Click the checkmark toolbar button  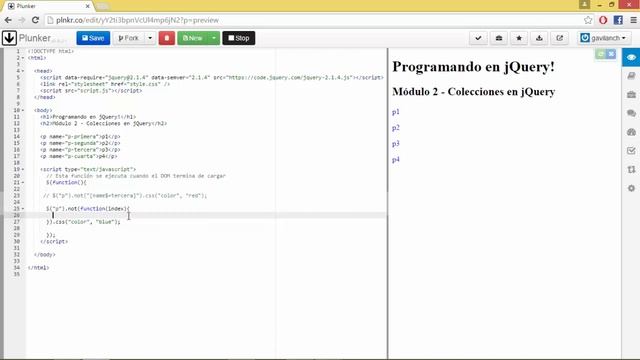(x=478, y=38)
